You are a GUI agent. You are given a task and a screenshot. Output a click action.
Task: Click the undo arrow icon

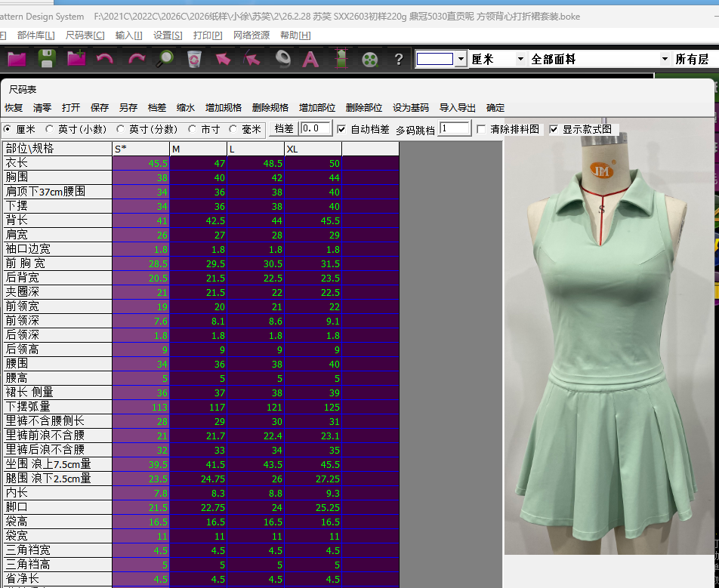coord(105,59)
